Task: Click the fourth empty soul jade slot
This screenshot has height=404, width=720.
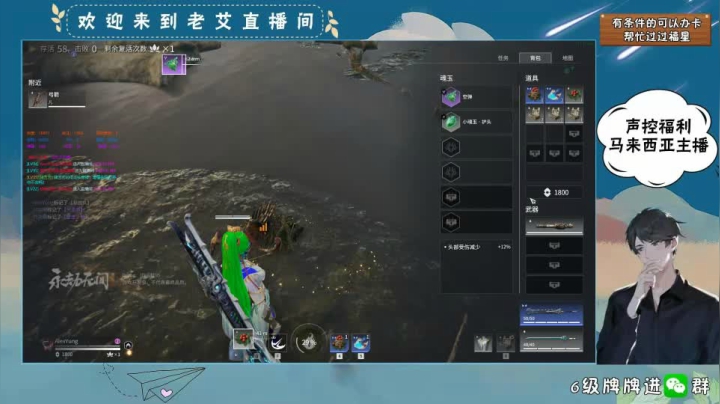Action: tap(476, 172)
